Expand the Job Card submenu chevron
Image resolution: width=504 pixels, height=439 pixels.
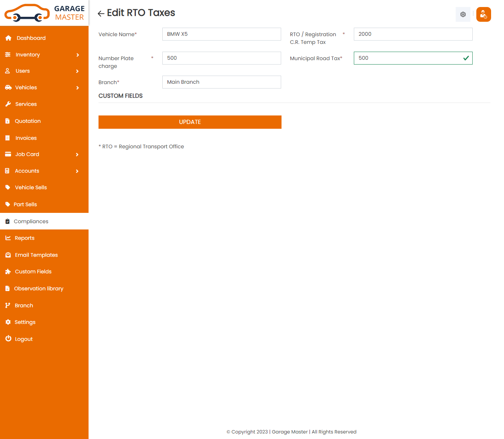[77, 155]
